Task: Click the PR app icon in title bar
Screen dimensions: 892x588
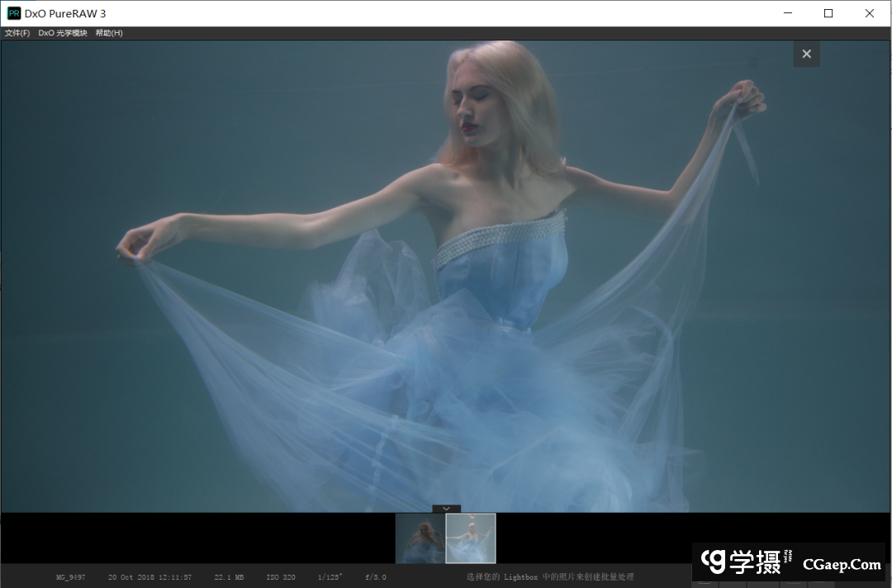Action: pyautogui.click(x=14, y=13)
